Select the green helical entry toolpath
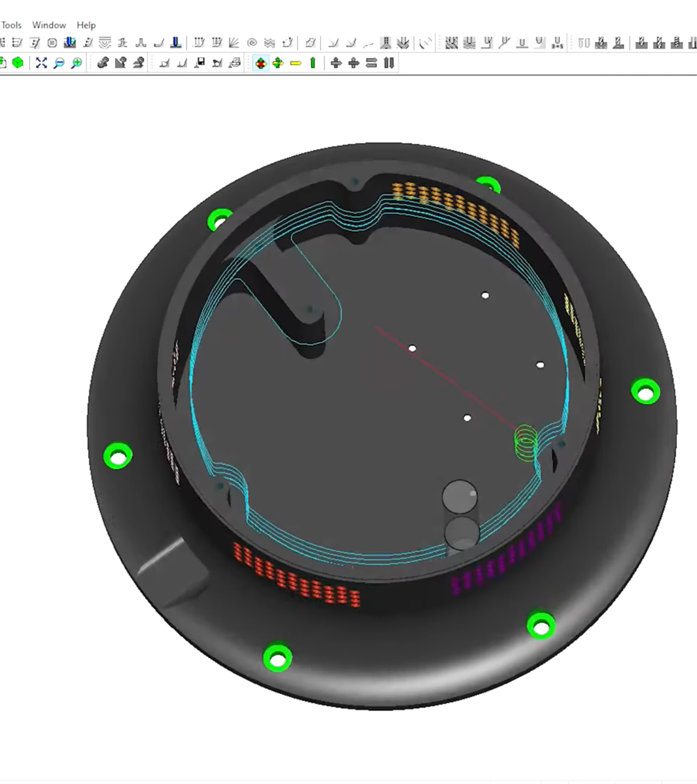 pos(525,442)
